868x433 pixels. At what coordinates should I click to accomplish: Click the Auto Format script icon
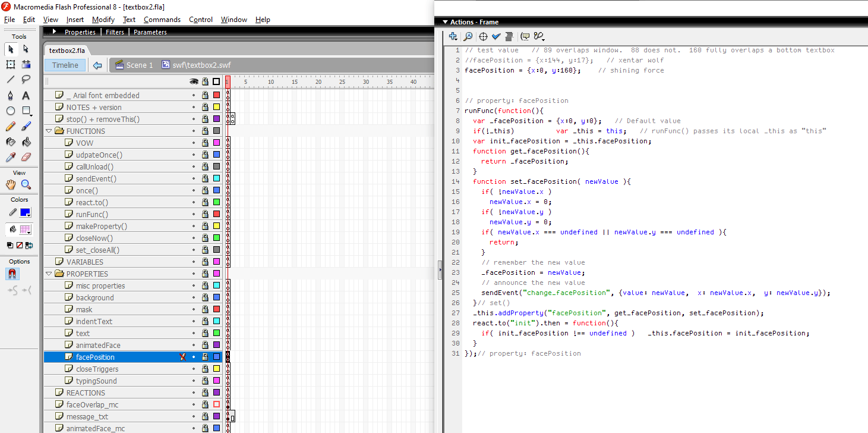pos(509,36)
